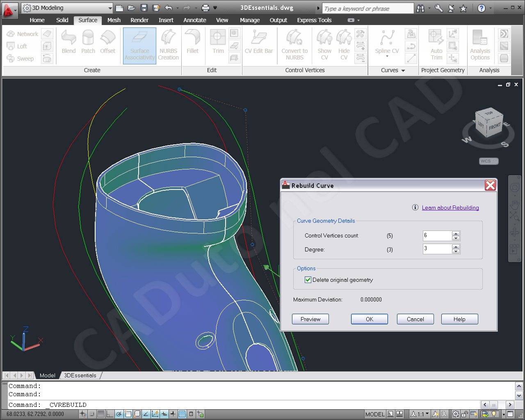Open the Spline CV dropdown arrow
This screenshot has width=525, height=420.
click(x=386, y=55)
